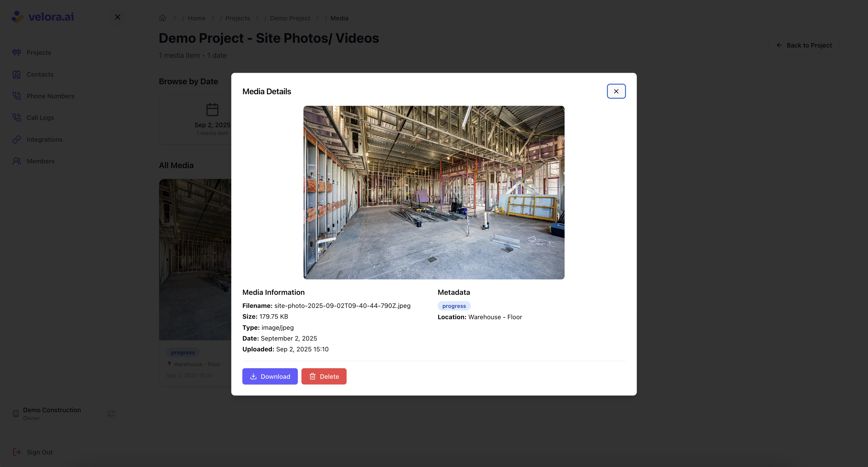
Task: Click the Sign Out door icon
Action: coord(17,452)
